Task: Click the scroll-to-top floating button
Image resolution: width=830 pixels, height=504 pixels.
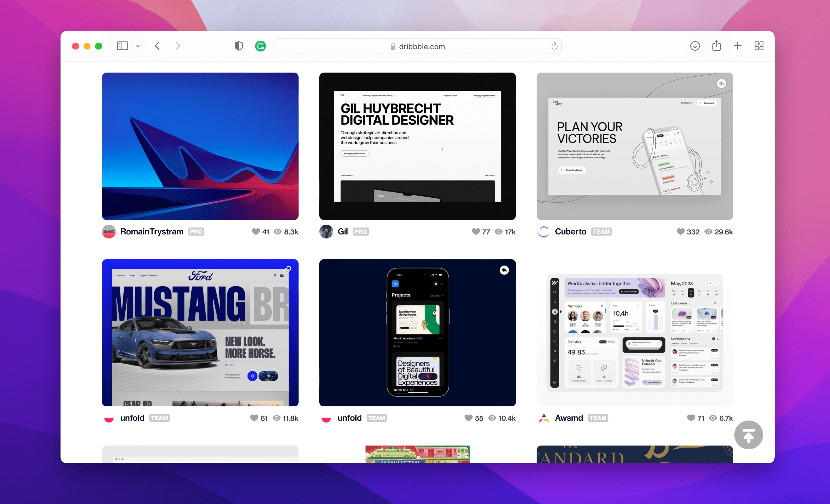Action: point(749,435)
